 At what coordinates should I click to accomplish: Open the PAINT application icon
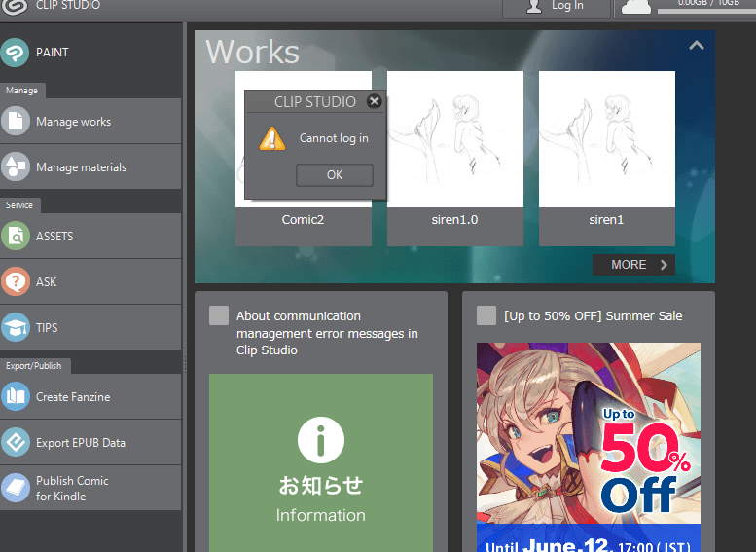[x=15, y=53]
